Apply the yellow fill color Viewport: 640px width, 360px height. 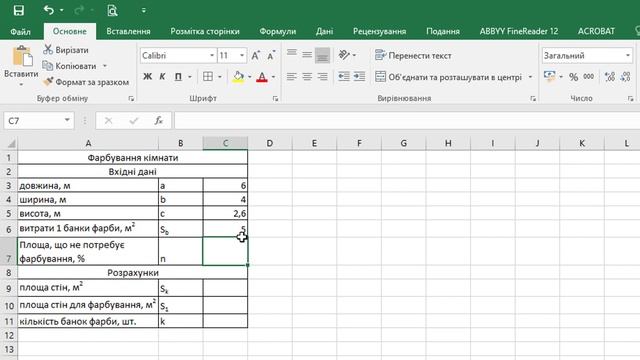click(238, 77)
